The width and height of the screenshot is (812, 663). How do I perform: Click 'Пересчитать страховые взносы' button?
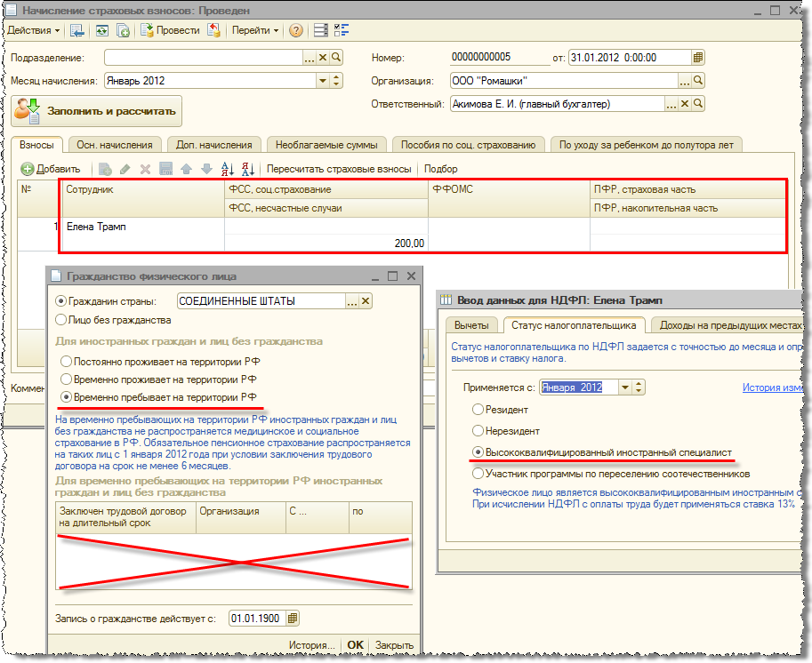click(x=339, y=169)
